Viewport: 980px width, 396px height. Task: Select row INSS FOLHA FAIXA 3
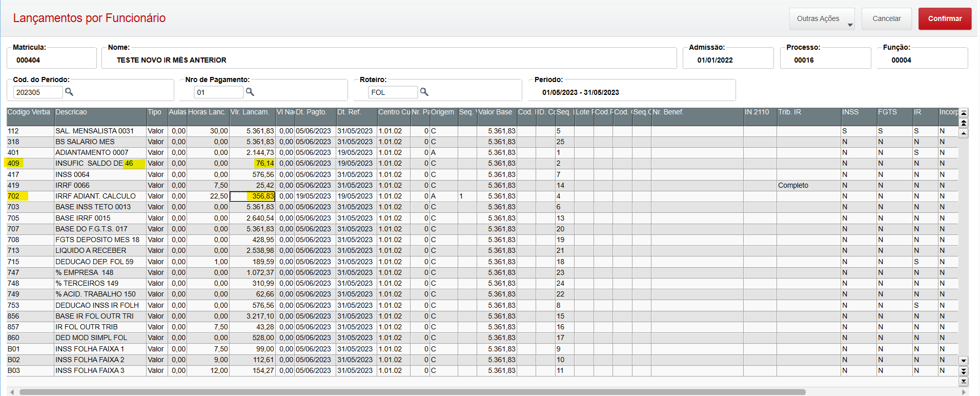[482, 370]
